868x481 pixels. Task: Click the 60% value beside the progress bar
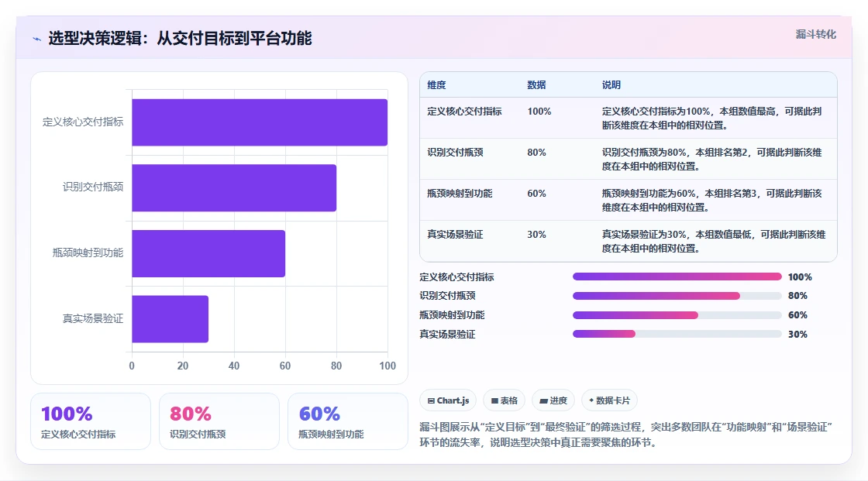click(797, 315)
